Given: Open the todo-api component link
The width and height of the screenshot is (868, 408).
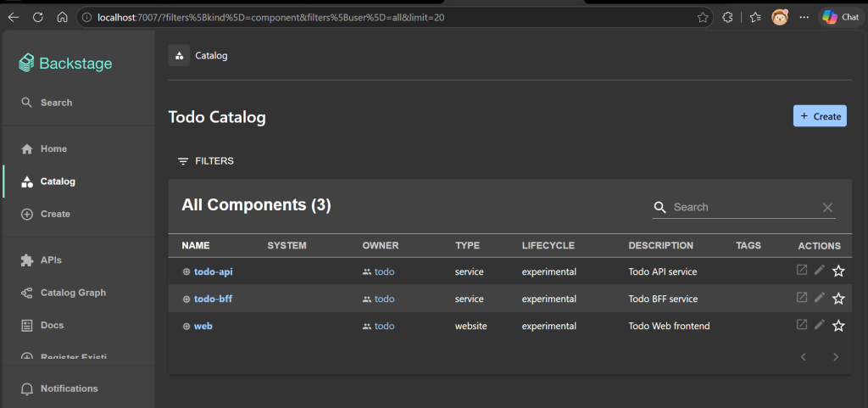Looking at the screenshot, I should coord(213,271).
